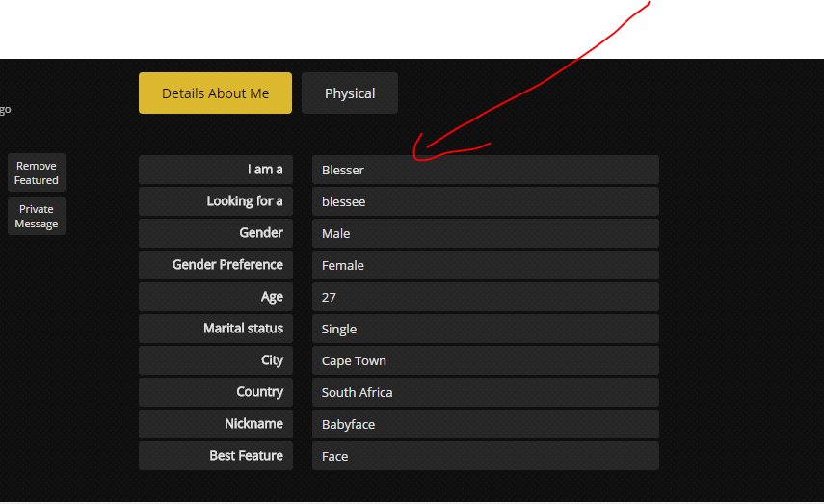Image resolution: width=824 pixels, height=504 pixels.
Task: Open the Details About Me tab
Action: tap(215, 93)
